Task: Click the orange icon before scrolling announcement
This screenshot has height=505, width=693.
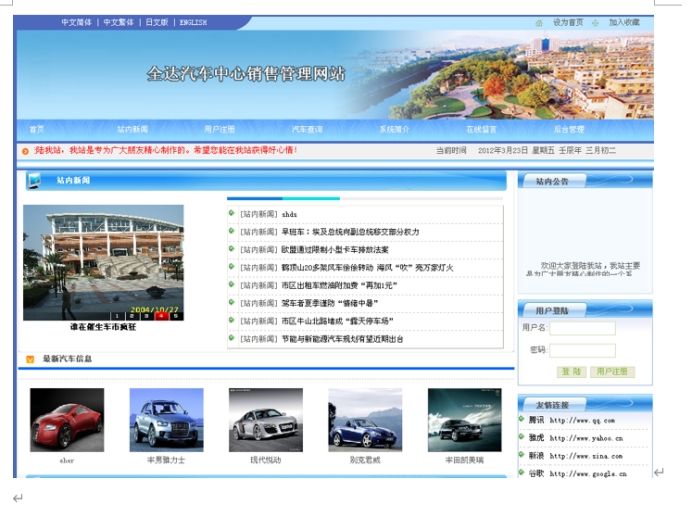Action: tap(25, 151)
